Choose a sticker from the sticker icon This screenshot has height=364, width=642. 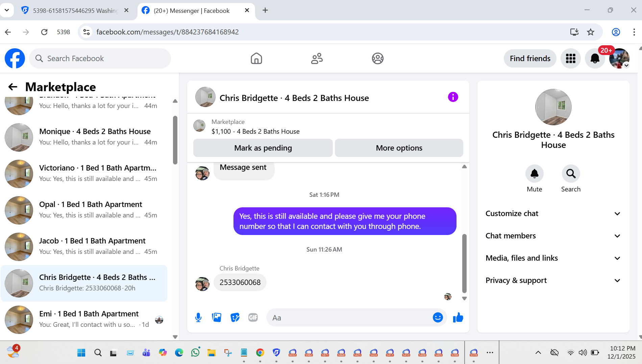tap(235, 317)
